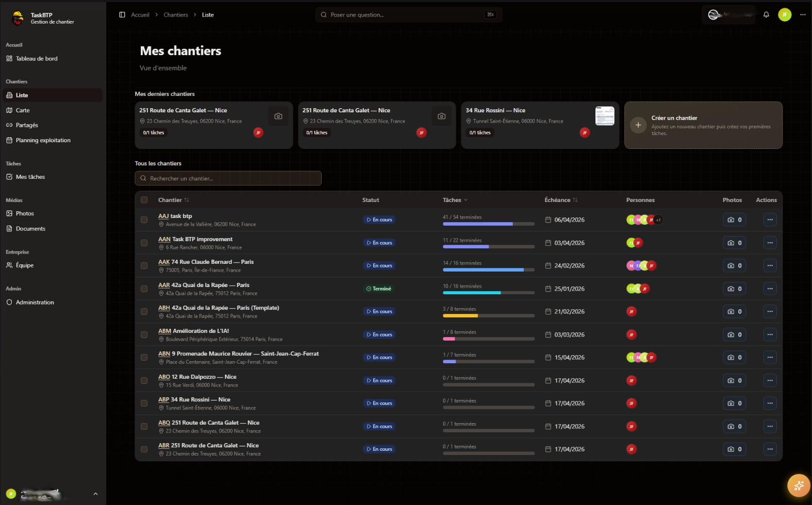Tick the AAR 42a Quai de la Rapée checkbox
Viewport: 812px width, 505px height.
tap(144, 289)
